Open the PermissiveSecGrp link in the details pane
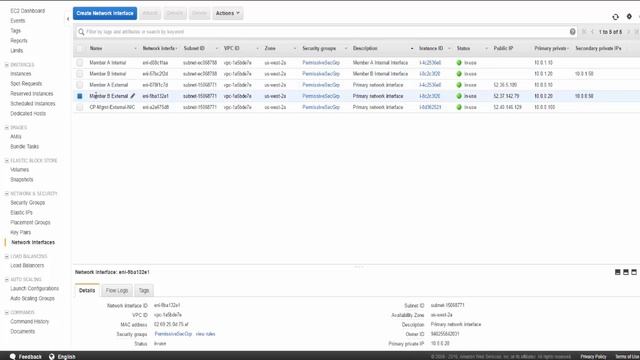 point(173,334)
